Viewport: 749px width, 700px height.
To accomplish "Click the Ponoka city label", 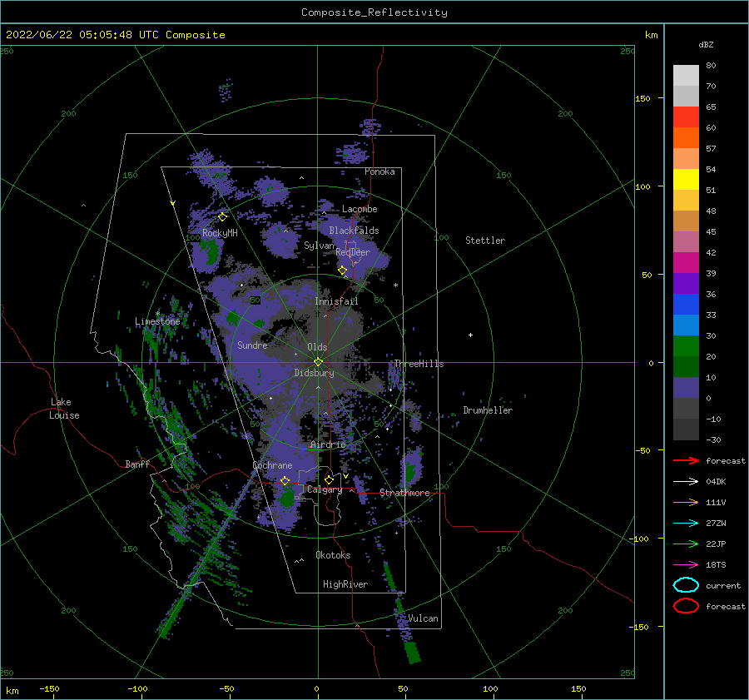I will 379,171.
